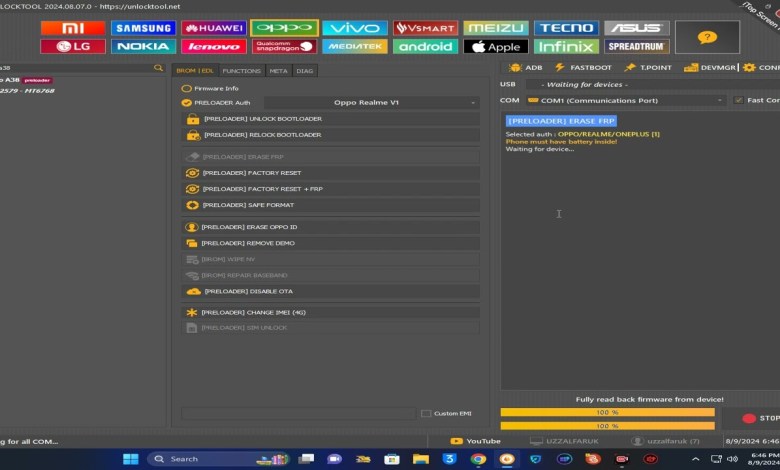Click the Windows taskbar Search box
780x470 pixels.
coord(203,459)
